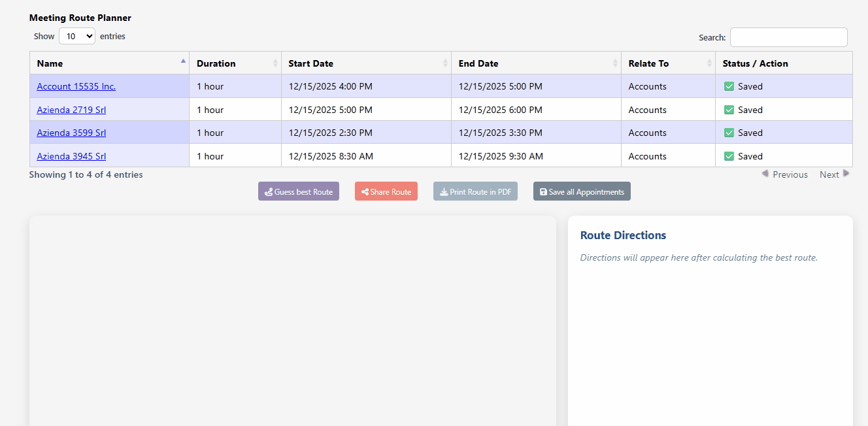868x426 pixels.
Task: Open the Show entries dropdown
Action: [x=76, y=36]
